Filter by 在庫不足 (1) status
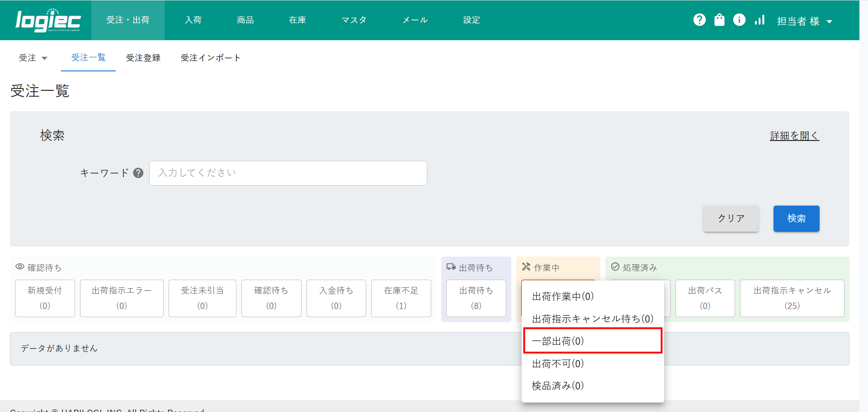The width and height of the screenshot is (868, 412). coord(401,298)
